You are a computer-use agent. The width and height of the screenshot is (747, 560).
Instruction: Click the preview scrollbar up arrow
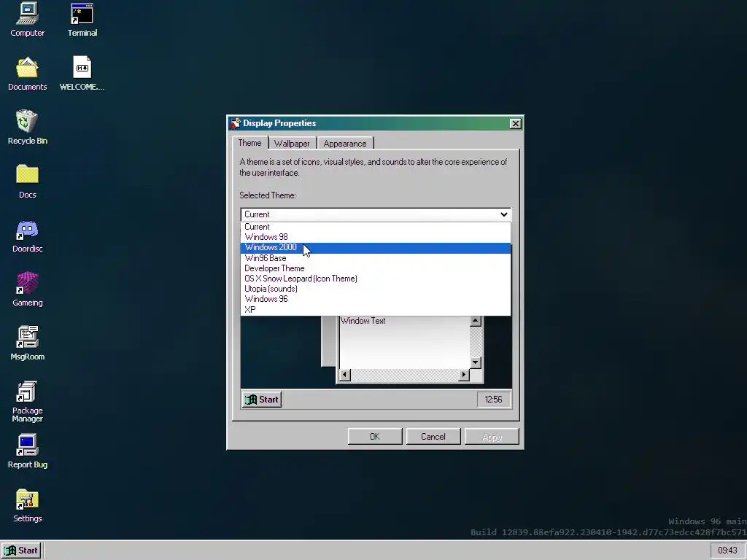475,322
